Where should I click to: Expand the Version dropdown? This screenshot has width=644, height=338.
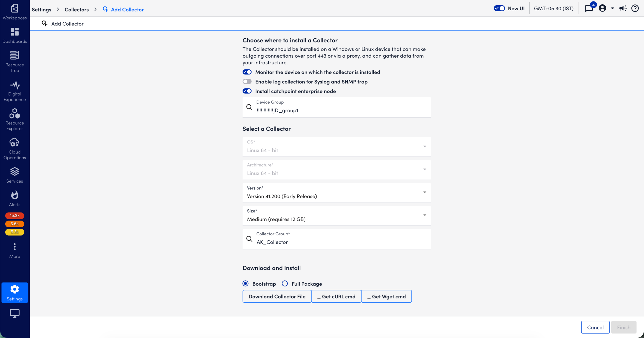(337, 193)
